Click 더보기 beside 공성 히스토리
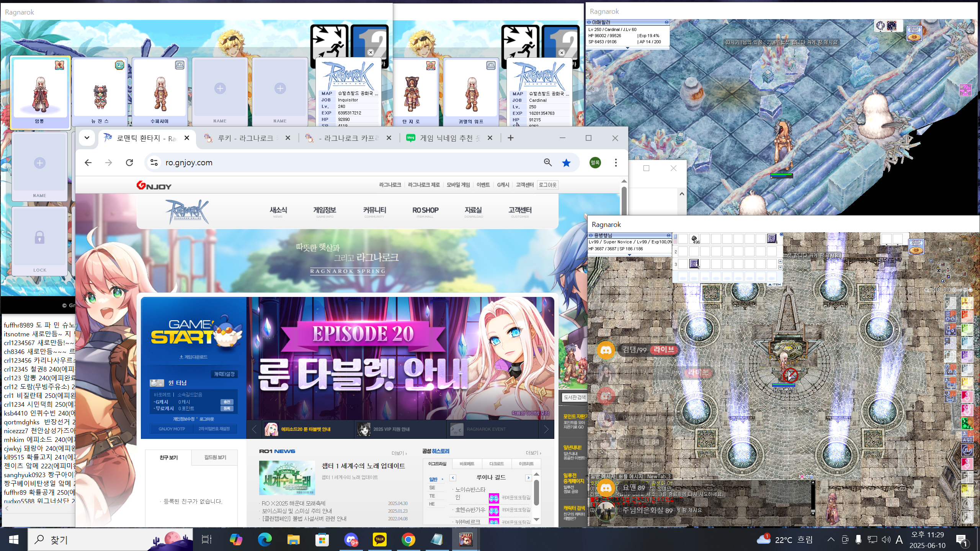980x551 pixels. pyautogui.click(x=534, y=453)
